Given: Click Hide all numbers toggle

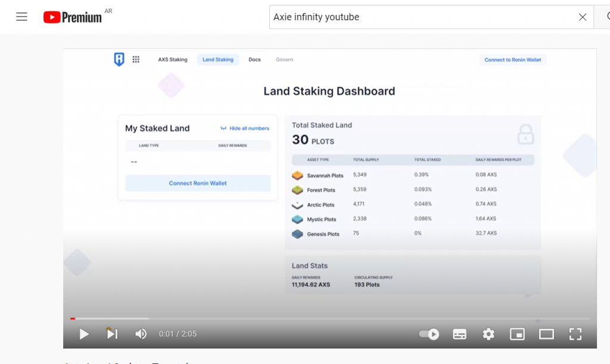Looking at the screenshot, I should click(x=245, y=128).
